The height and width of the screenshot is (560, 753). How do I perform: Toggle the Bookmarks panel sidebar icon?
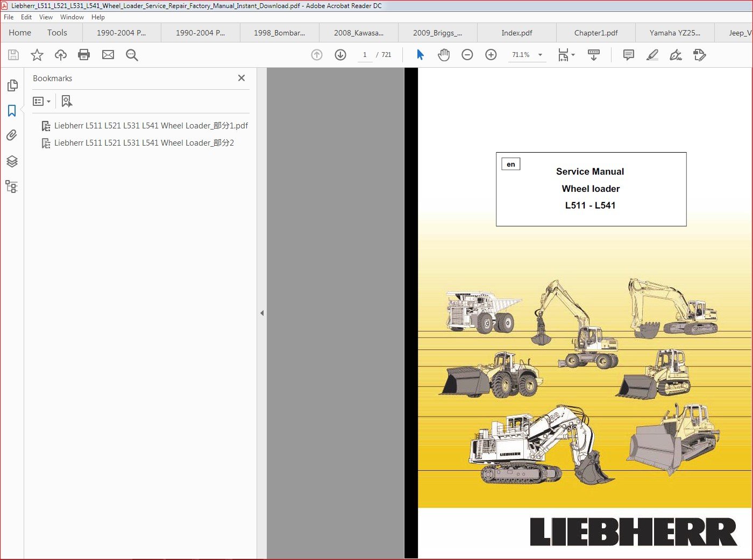point(12,111)
